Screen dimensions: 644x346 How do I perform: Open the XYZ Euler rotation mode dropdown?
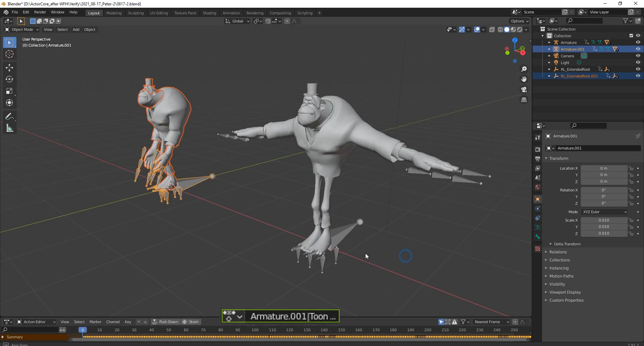click(x=604, y=212)
